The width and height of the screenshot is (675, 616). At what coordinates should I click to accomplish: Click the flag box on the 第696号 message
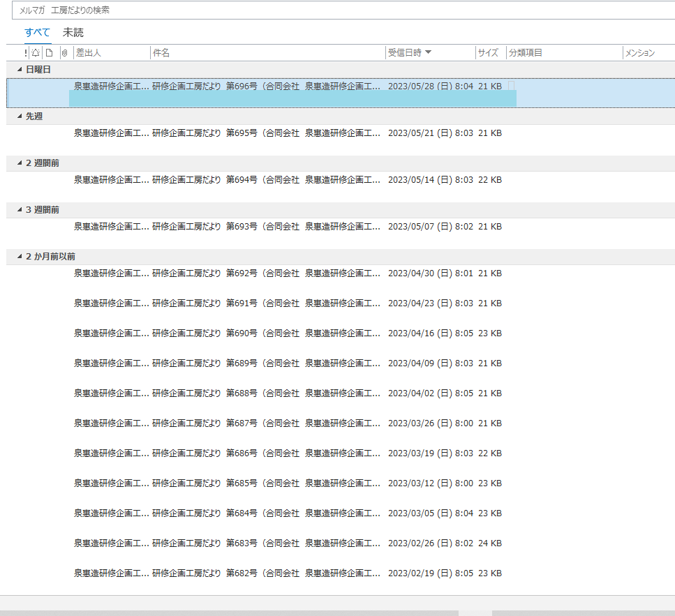(x=512, y=86)
